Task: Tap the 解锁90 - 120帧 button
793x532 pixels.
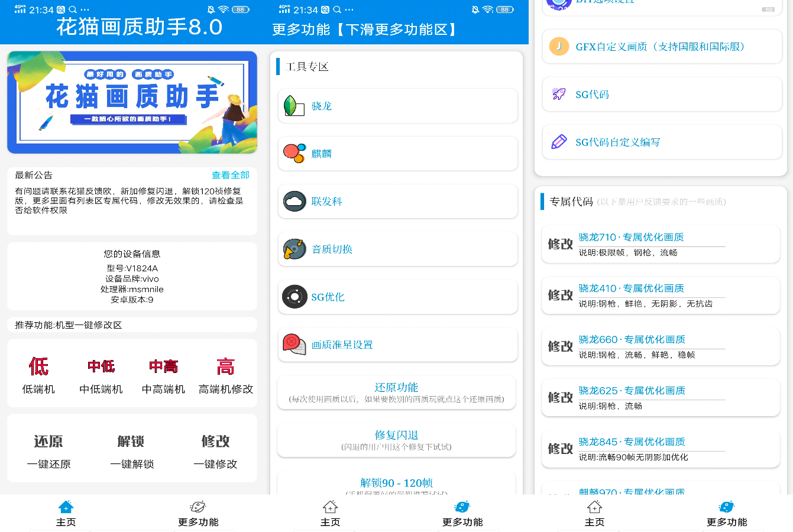Action: tap(396, 483)
